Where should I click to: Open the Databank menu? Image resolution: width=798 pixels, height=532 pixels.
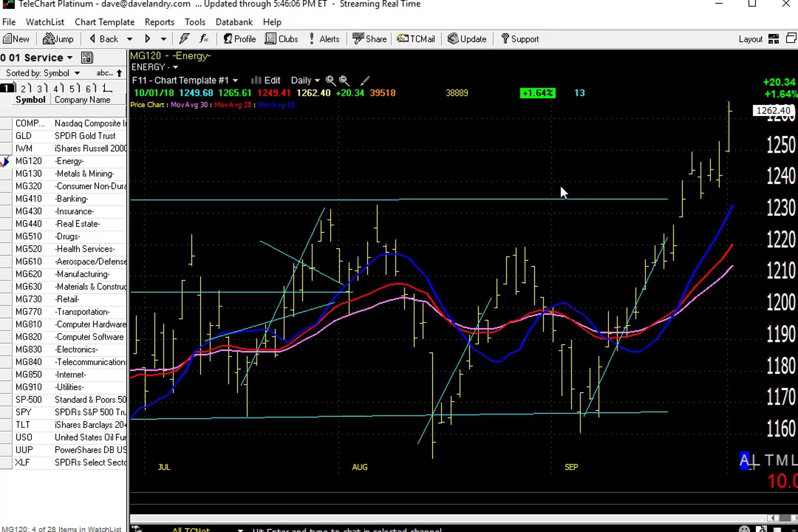(x=234, y=22)
